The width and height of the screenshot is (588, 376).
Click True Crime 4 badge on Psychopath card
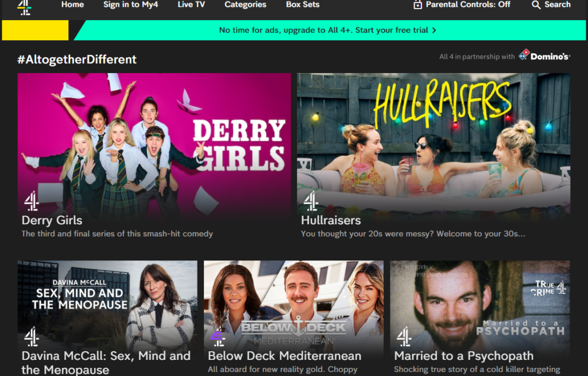(547, 288)
